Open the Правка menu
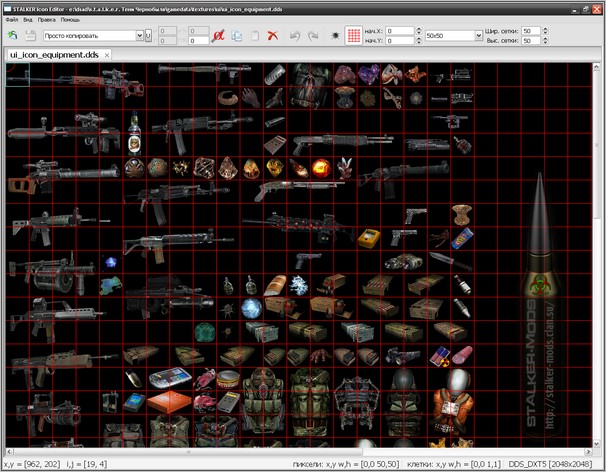This screenshot has height=472, width=606. coord(46,20)
